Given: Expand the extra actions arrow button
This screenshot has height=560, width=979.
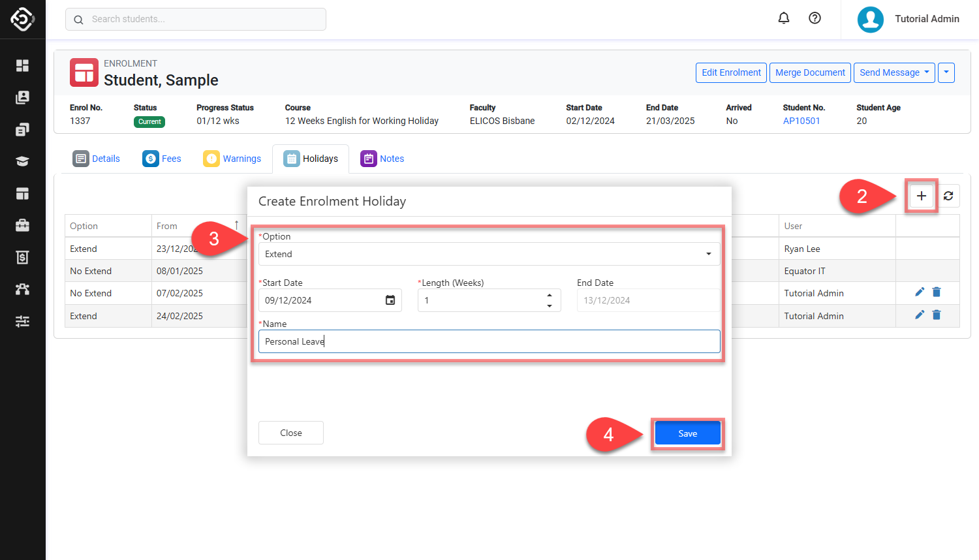Looking at the screenshot, I should pos(946,72).
